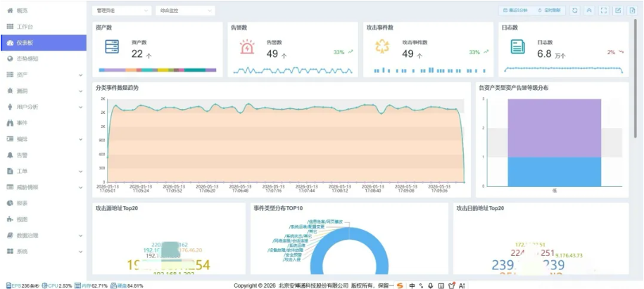Expand the 系统 submenu chevron
The width and height of the screenshot is (644, 289).
tap(80, 252)
